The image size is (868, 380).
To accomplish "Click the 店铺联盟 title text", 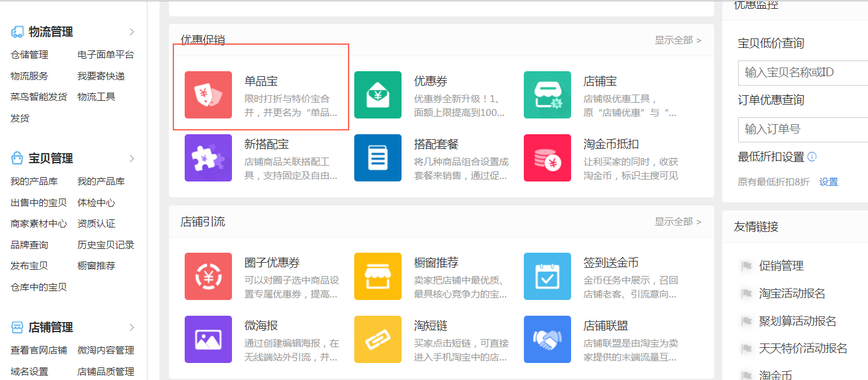I will pos(606,326).
